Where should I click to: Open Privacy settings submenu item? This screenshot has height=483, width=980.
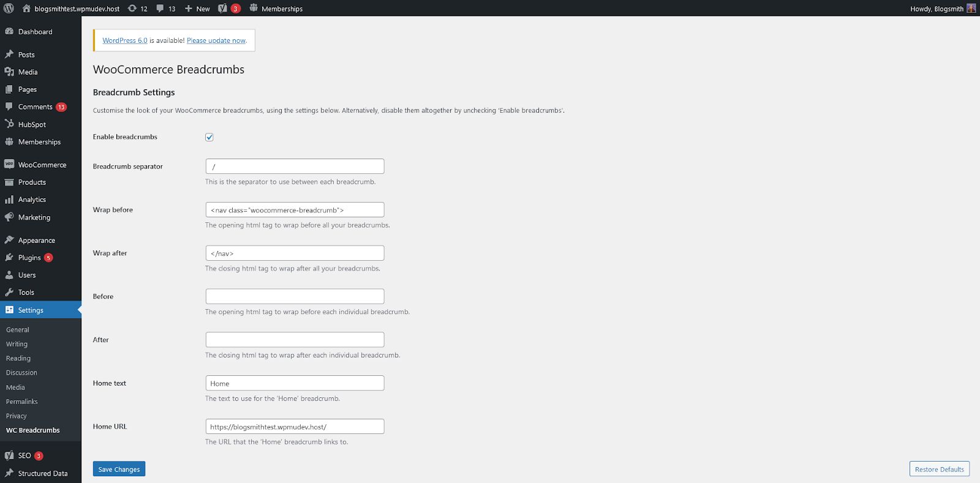17,416
